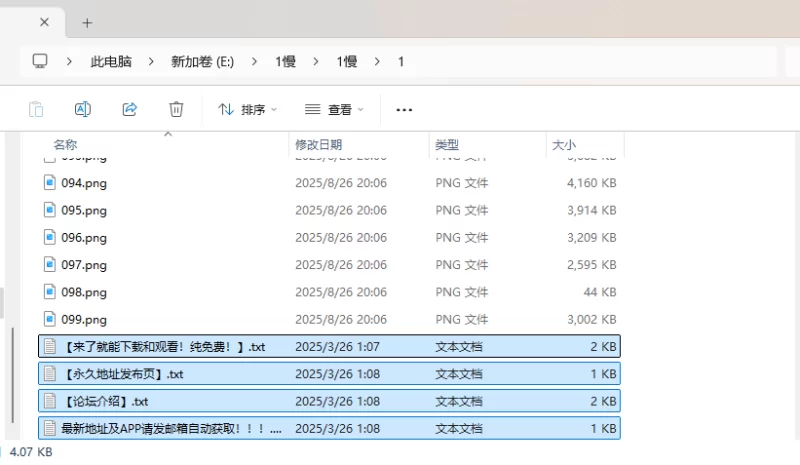Viewport: 800px width, 465px height.
Task: Close the current Explorer tab
Action: coord(44,22)
